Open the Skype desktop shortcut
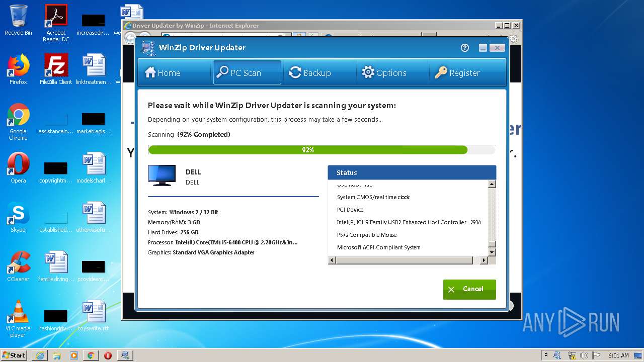 (x=18, y=217)
